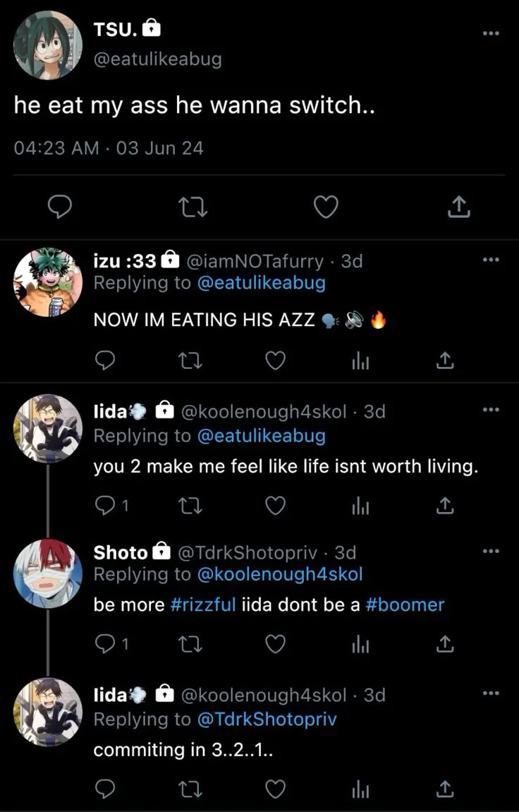Reply to TSU's main tweet
The width and height of the screenshot is (519, 812).
click(x=61, y=207)
